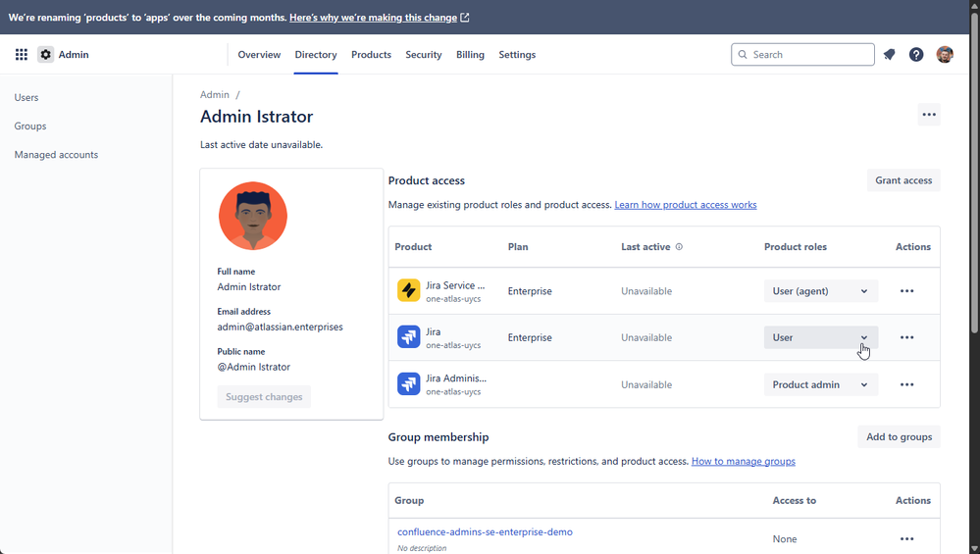980x554 pixels.
Task: Click into the Search field
Action: point(802,54)
